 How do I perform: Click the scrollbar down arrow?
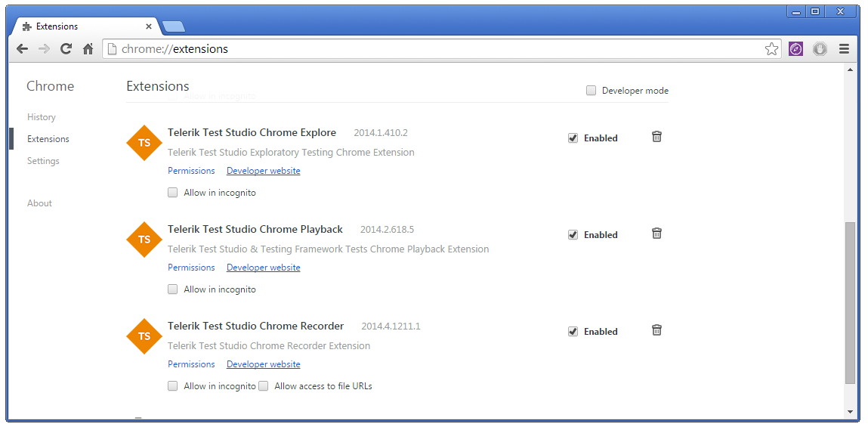tap(851, 411)
